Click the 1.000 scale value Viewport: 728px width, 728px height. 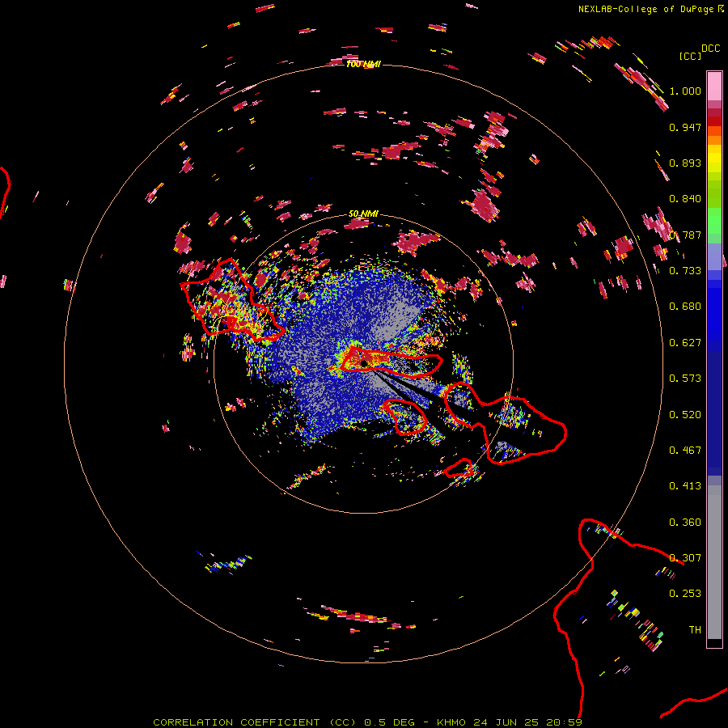click(685, 91)
